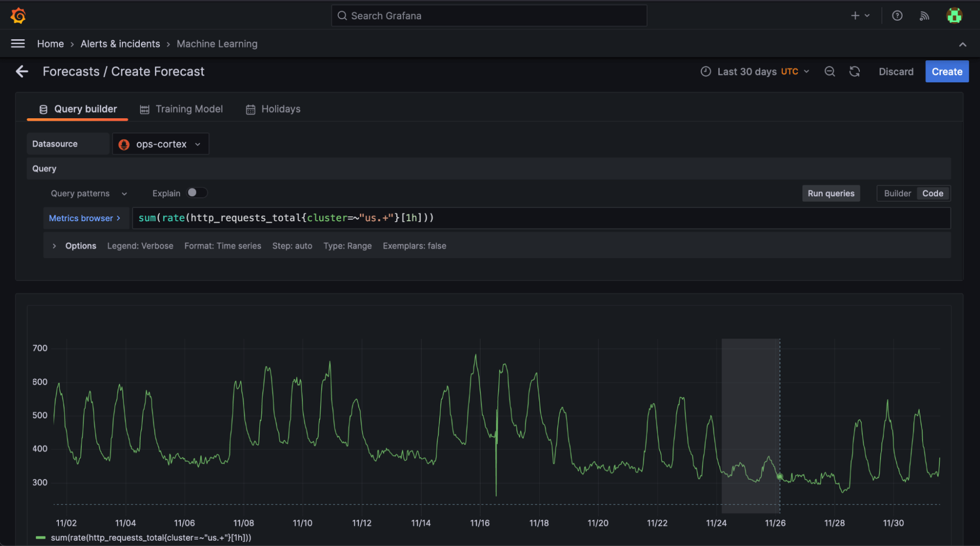Open the navigation hamburger menu
Viewport: 980px width, 546px height.
[18, 43]
